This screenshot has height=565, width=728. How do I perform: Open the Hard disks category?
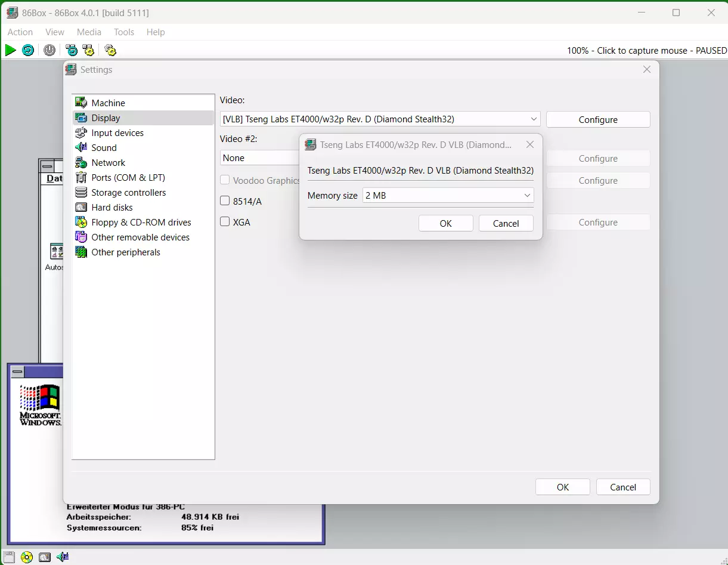[x=143, y=207]
